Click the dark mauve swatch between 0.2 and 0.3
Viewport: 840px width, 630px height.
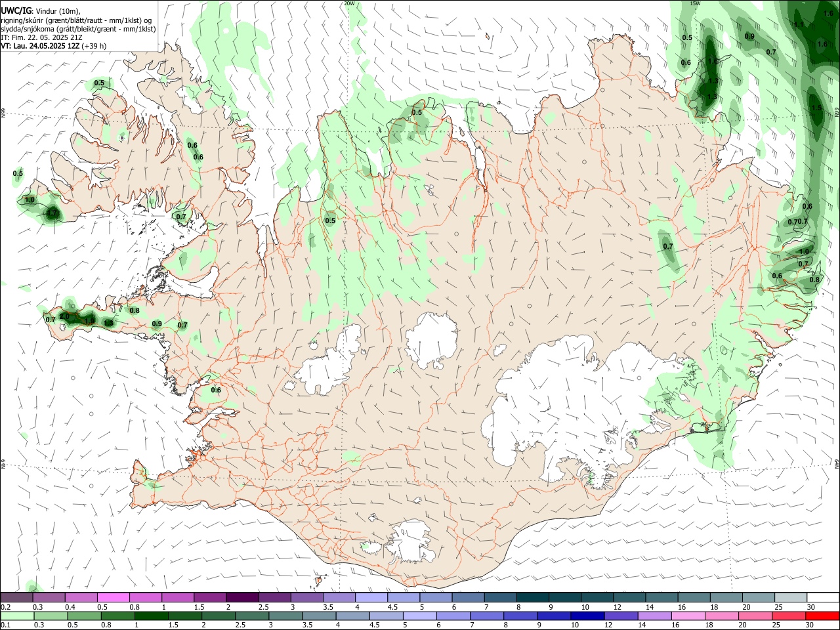pos(16,598)
